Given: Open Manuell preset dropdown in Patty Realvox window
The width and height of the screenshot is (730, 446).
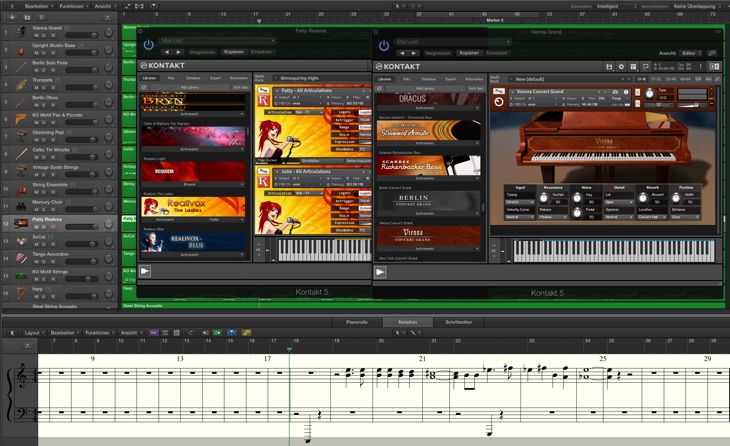Looking at the screenshot, I should pos(217,41).
